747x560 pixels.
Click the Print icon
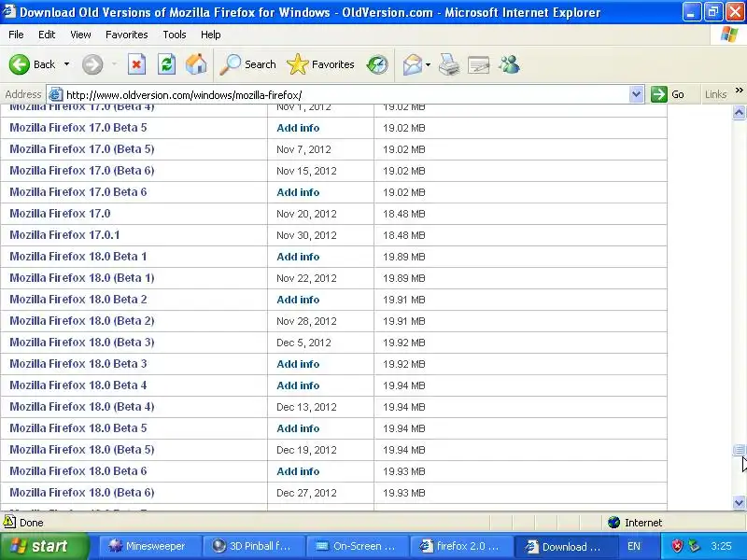tap(449, 64)
